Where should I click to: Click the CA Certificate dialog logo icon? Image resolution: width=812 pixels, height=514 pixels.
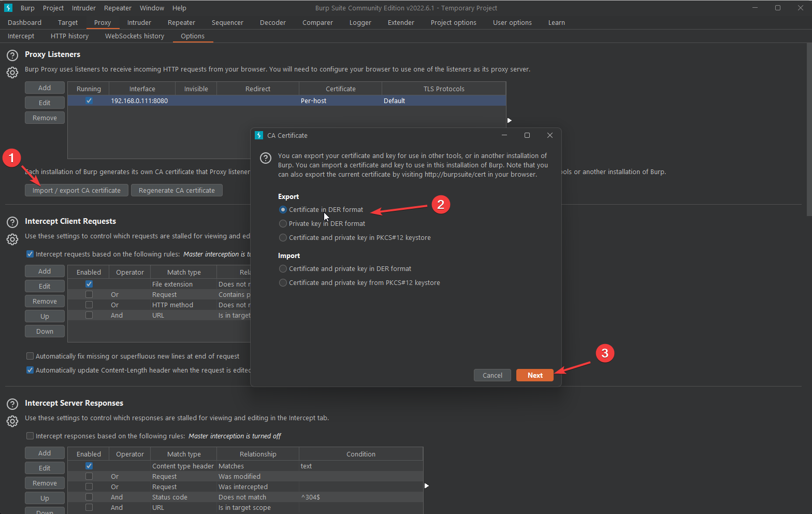(x=259, y=135)
